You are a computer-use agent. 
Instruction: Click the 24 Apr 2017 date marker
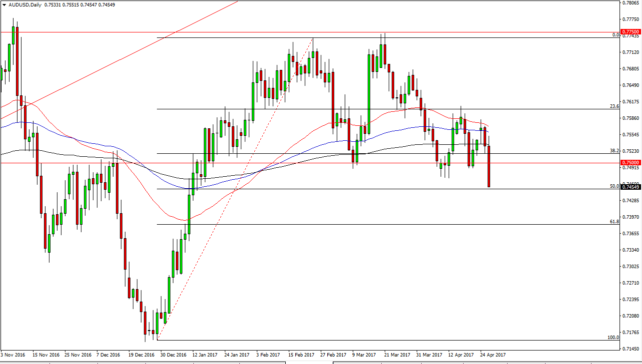493,355
